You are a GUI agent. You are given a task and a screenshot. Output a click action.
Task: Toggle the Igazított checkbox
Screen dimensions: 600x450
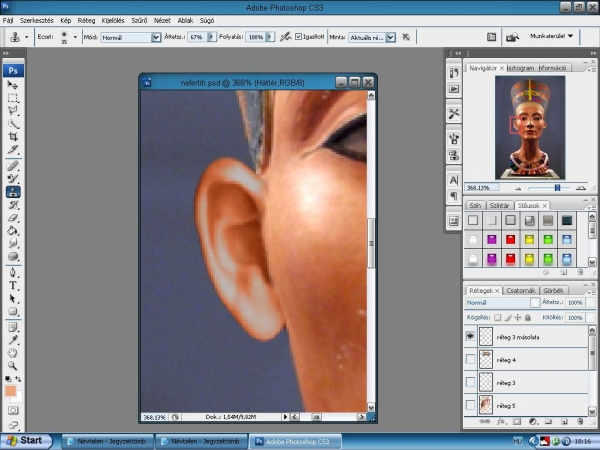[298, 37]
